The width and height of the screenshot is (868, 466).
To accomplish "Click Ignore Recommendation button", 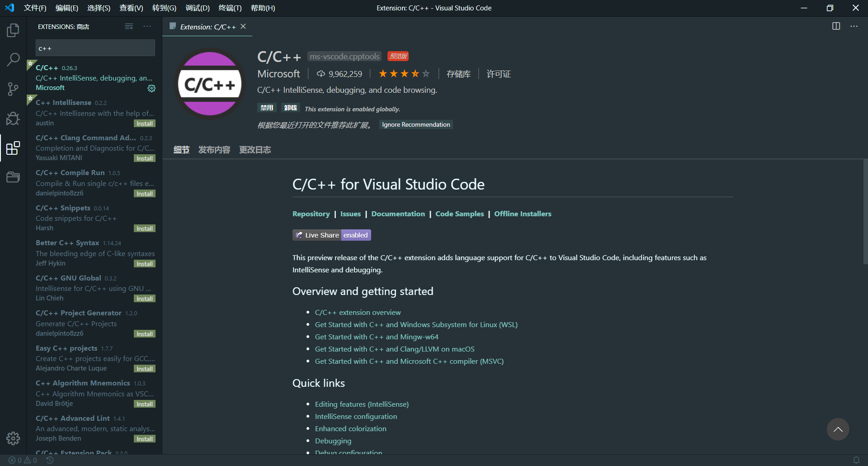I will point(415,125).
